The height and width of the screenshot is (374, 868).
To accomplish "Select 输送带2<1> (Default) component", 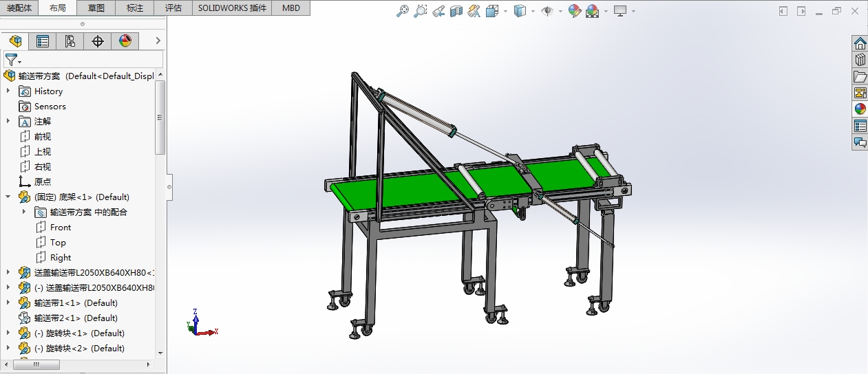I will (x=68, y=318).
